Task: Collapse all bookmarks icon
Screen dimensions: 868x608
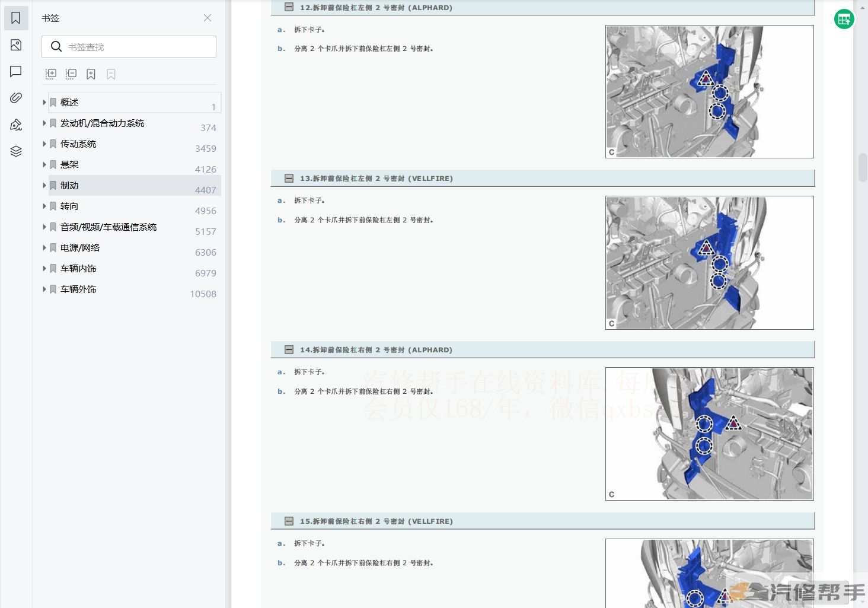Action: click(x=71, y=74)
